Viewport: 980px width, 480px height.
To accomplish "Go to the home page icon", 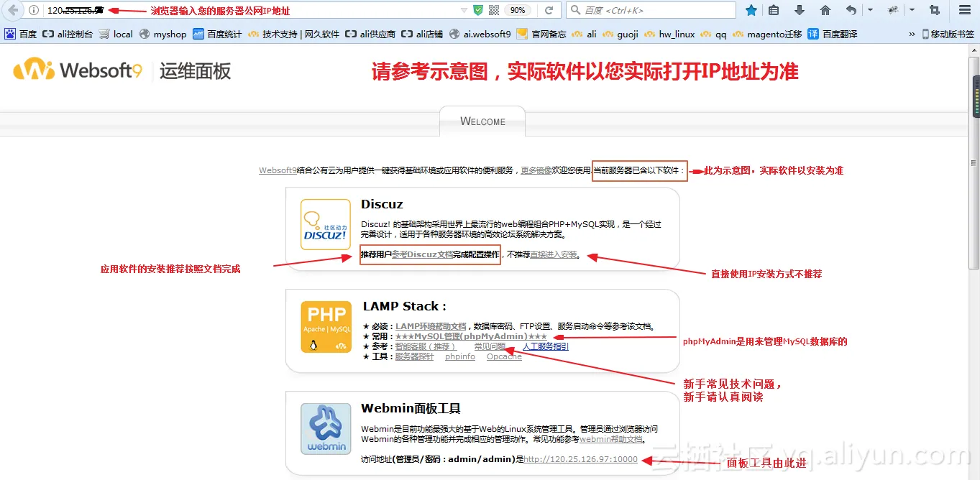I will (825, 10).
